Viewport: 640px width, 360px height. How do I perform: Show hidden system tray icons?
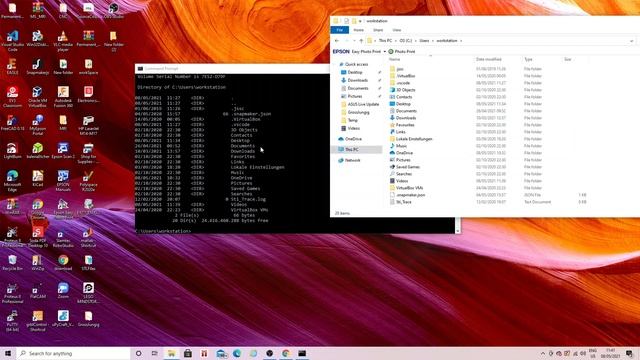[x=542, y=353]
